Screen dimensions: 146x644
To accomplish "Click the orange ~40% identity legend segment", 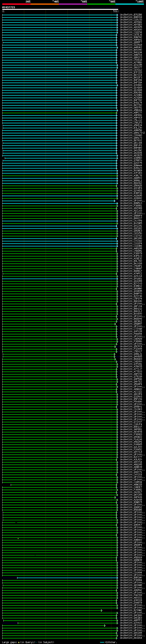I will [x=45, y=4].
